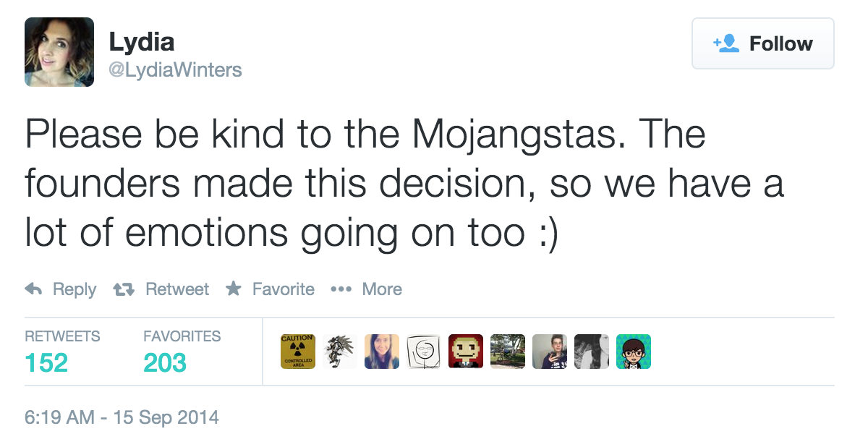Open the tweet timestamp 15 Sep 2014

click(122, 417)
